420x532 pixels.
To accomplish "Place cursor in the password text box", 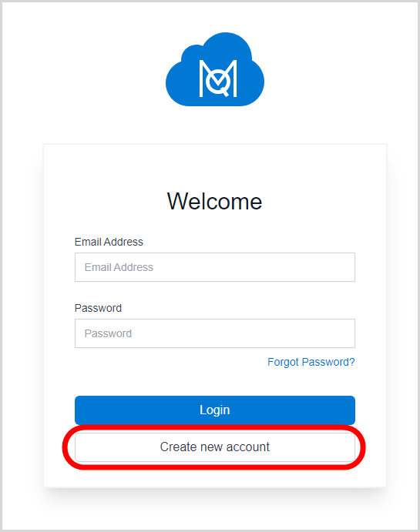I will 215,333.
